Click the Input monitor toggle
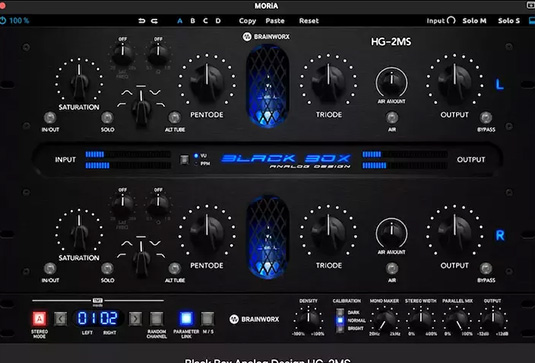Screen dimensions: 535x363 [441, 21]
